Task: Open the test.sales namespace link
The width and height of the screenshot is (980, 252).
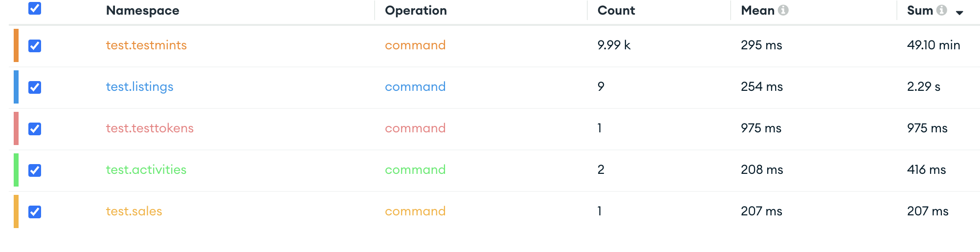Action: [x=134, y=211]
